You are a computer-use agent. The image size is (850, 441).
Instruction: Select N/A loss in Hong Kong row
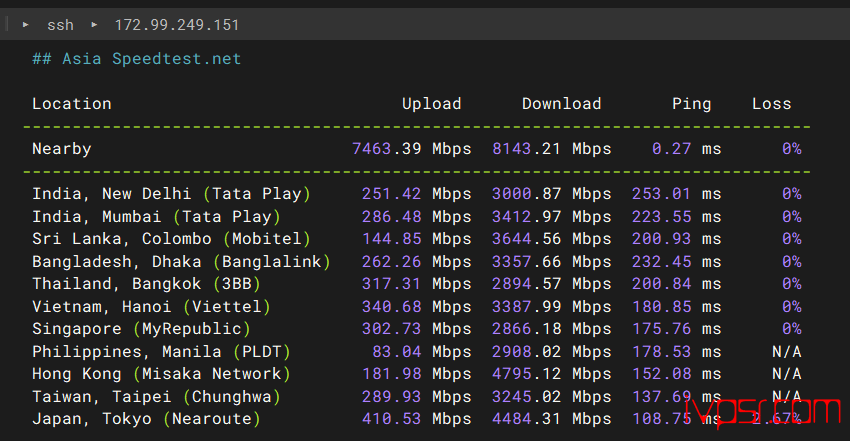click(x=787, y=374)
